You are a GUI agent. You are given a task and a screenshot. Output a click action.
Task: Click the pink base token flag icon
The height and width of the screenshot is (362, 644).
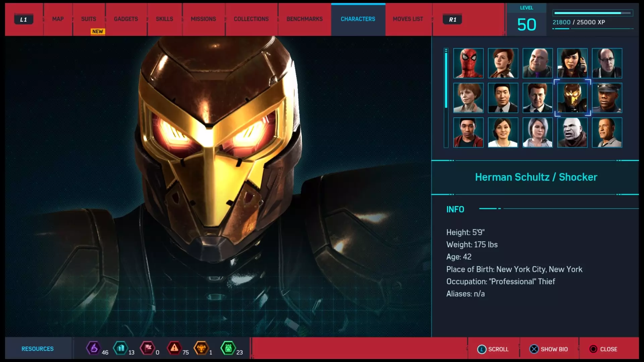point(148,348)
